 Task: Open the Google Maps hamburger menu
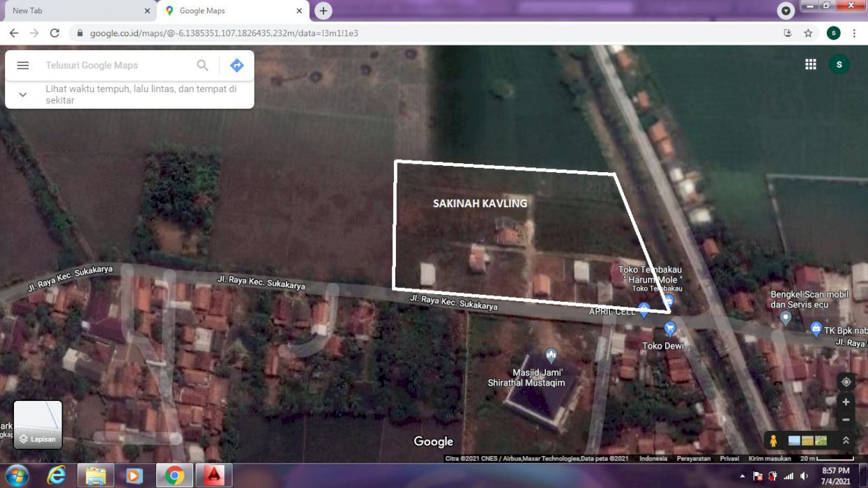(23, 66)
